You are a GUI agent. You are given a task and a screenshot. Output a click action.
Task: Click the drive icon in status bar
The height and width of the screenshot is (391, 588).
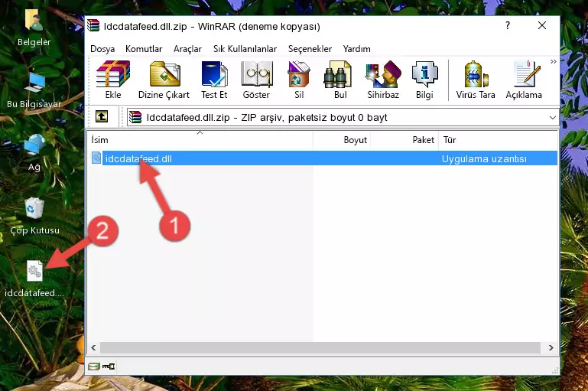point(94,366)
